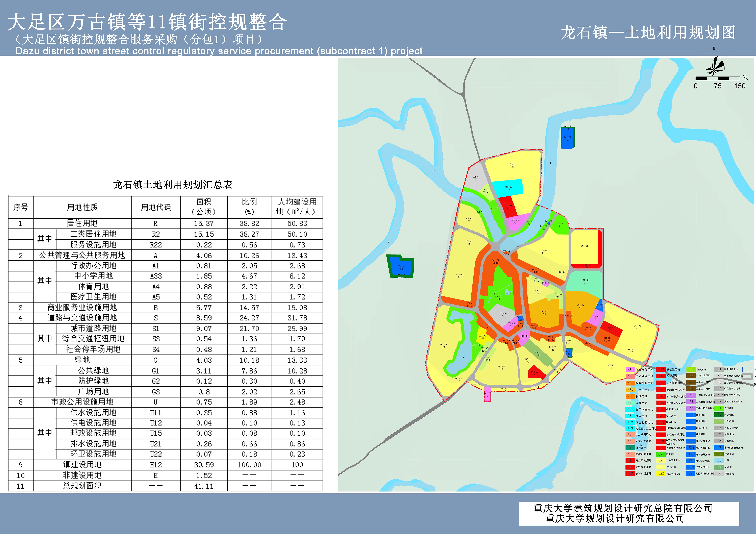
Task: Select the G1 公园绿地 legend swatch
Action: (719, 408)
